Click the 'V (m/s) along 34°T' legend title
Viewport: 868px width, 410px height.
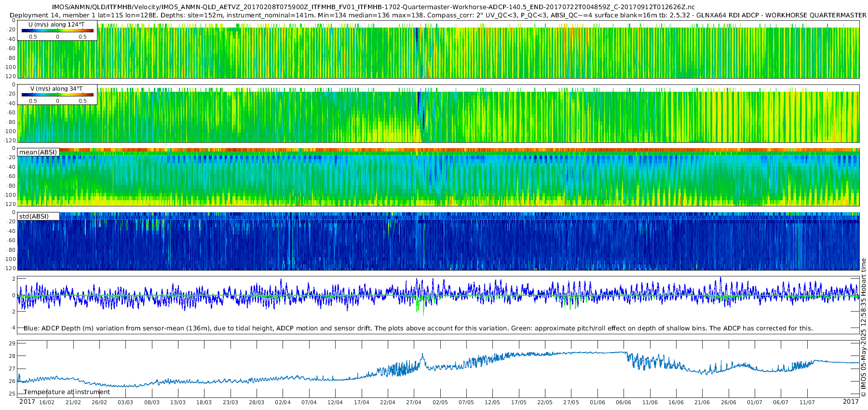pos(56,89)
